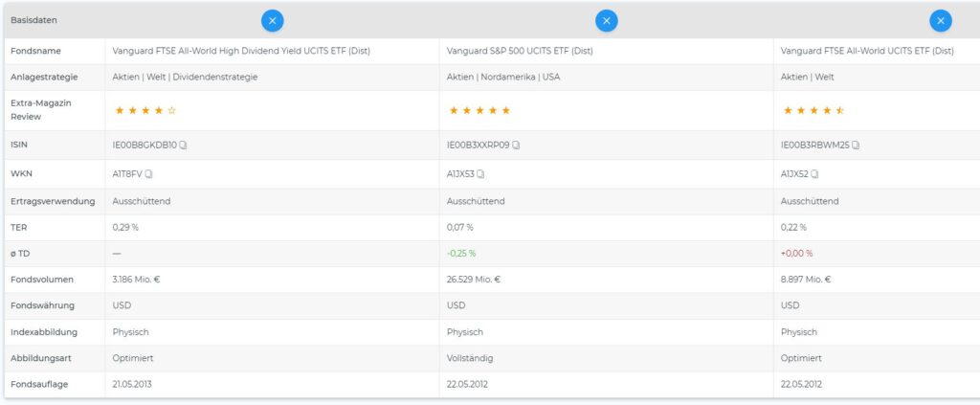Copy ISIN IE00B3RBWM25 with copy icon
This screenshot has width=980, height=405.
point(856,145)
